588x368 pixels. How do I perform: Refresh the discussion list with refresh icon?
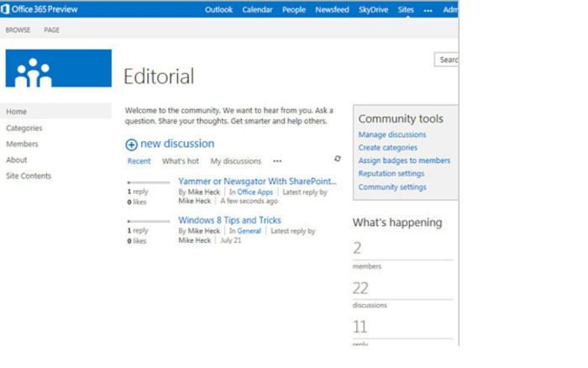coord(338,159)
